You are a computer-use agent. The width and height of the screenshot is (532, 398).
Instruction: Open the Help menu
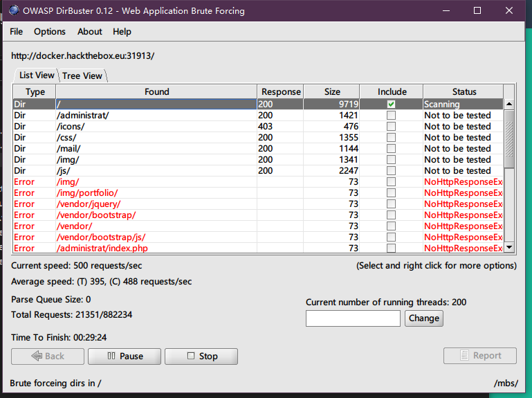[122, 32]
